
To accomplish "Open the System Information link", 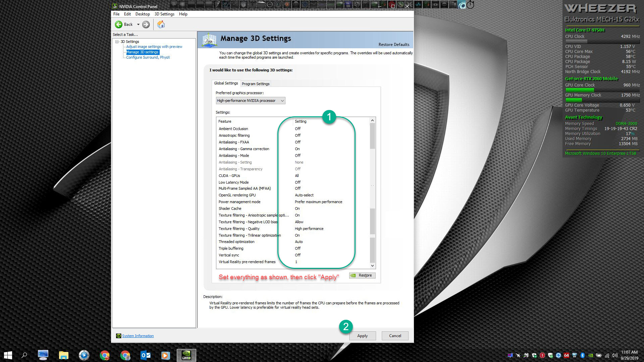I will click(x=138, y=336).
